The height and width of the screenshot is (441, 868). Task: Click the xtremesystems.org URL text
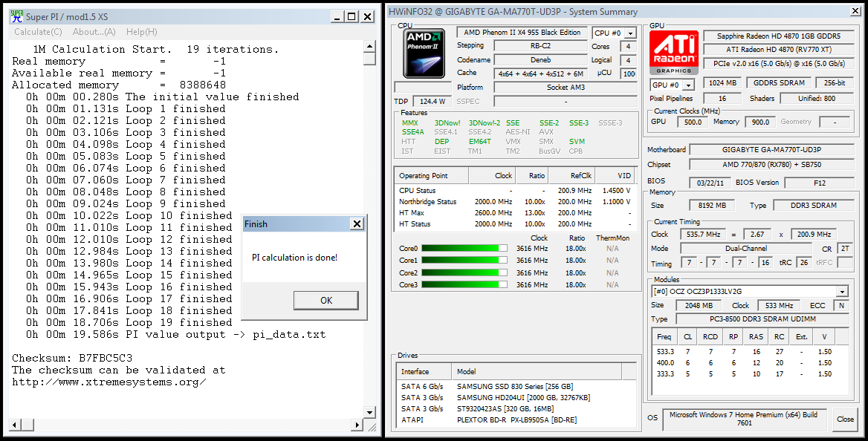109,382
